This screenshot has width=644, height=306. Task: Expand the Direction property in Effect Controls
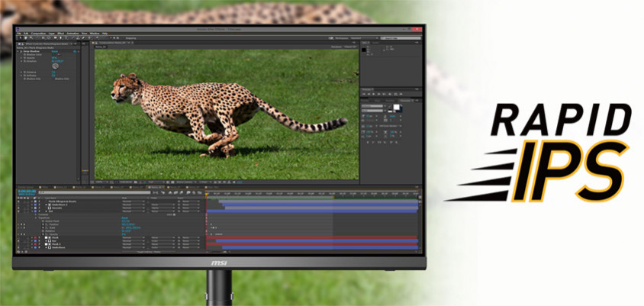pos(21,61)
